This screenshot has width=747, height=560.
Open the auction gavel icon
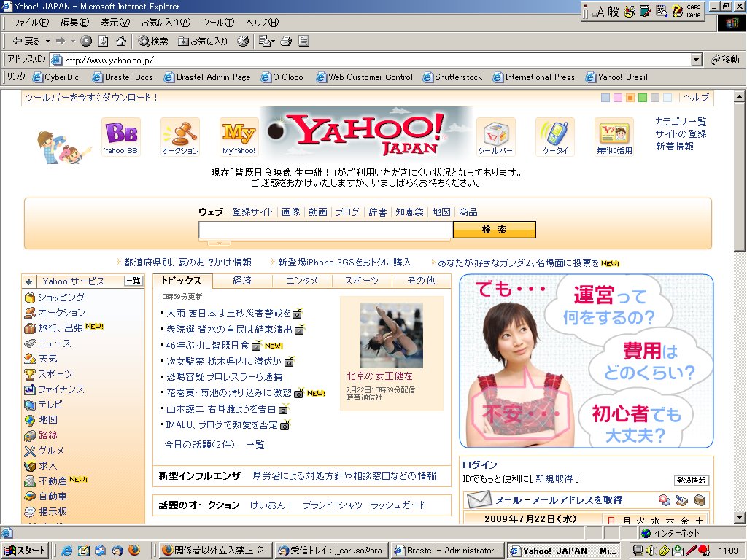[180, 137]
